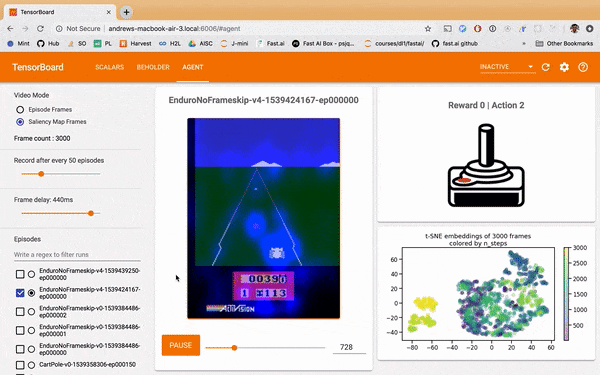600x375 pixels.
Task: Switch to the SCALARS tab
Action: tap(109, 67)
